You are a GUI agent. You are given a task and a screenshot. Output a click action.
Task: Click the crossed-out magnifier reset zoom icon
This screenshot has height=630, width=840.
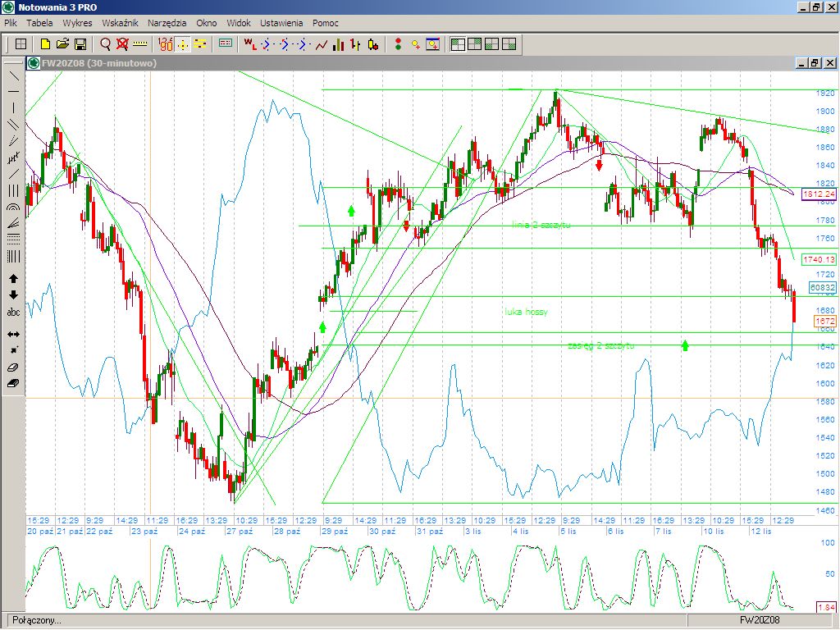point(122,44)
